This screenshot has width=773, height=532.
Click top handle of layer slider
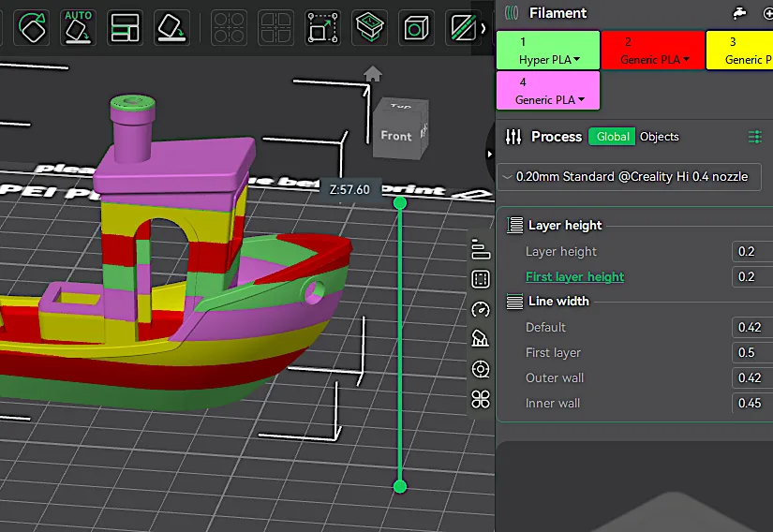[x=400, y=203]
